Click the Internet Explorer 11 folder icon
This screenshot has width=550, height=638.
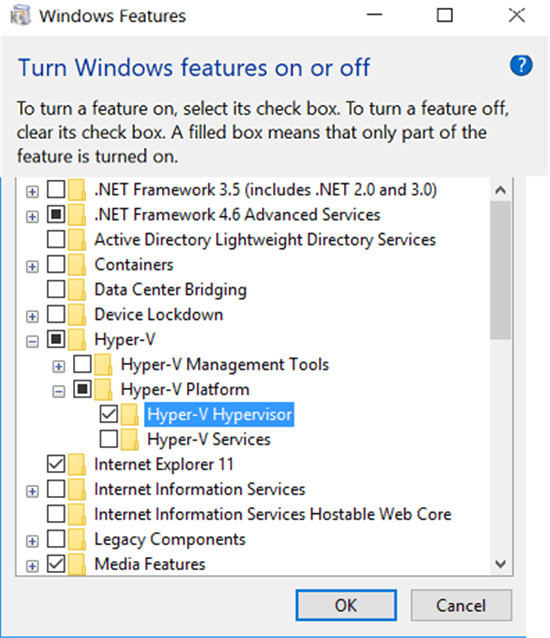77,465
